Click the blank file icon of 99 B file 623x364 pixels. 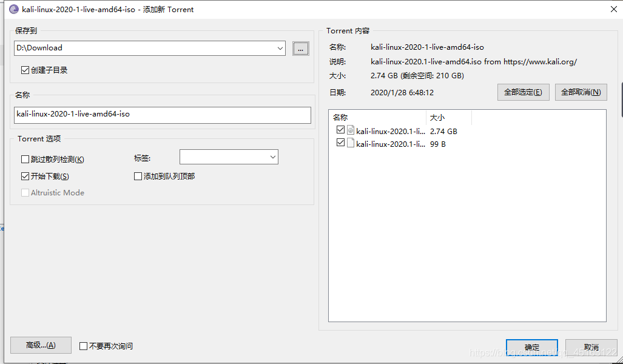pos(351,143)
